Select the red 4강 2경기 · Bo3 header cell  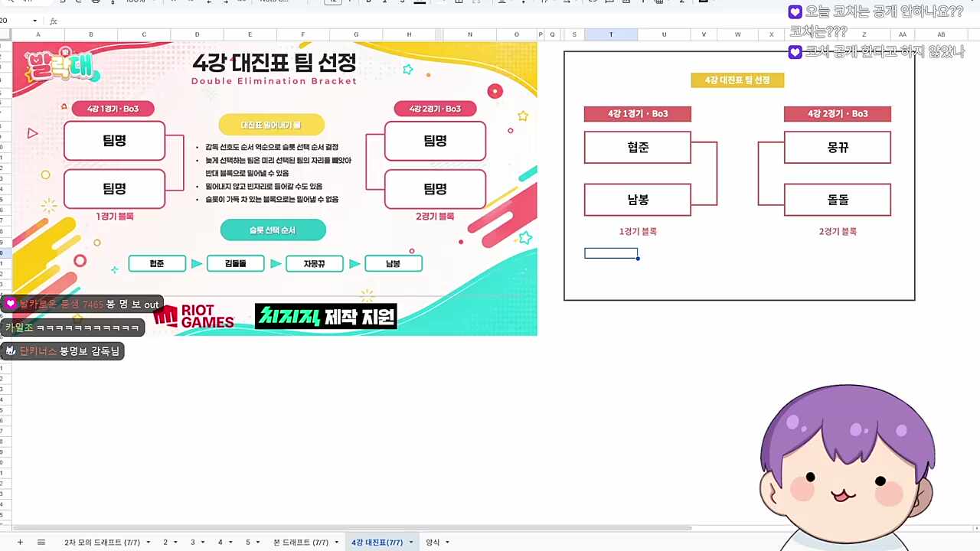pyautogui.click(x=838, y=113)
